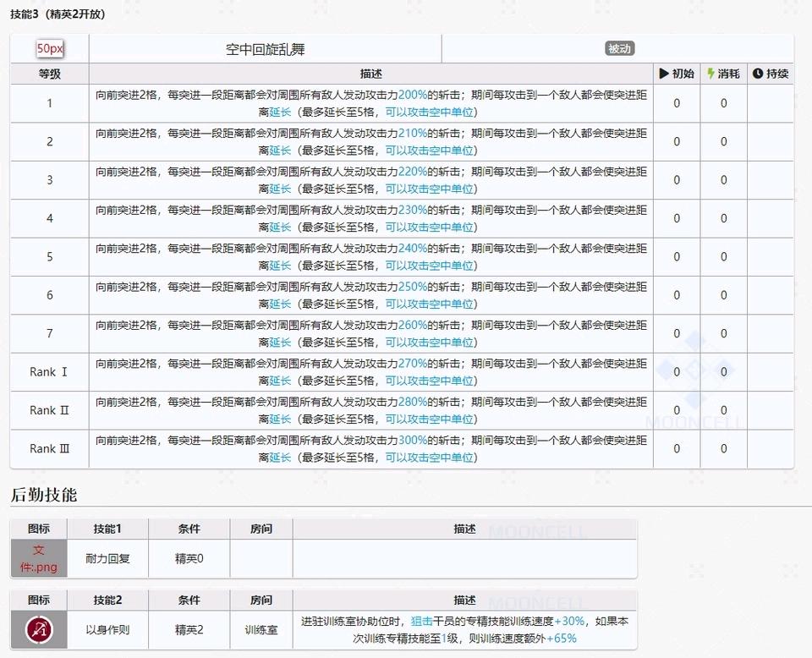
Task: Click the 精英2 condition cell
Action: coord(189,629)
